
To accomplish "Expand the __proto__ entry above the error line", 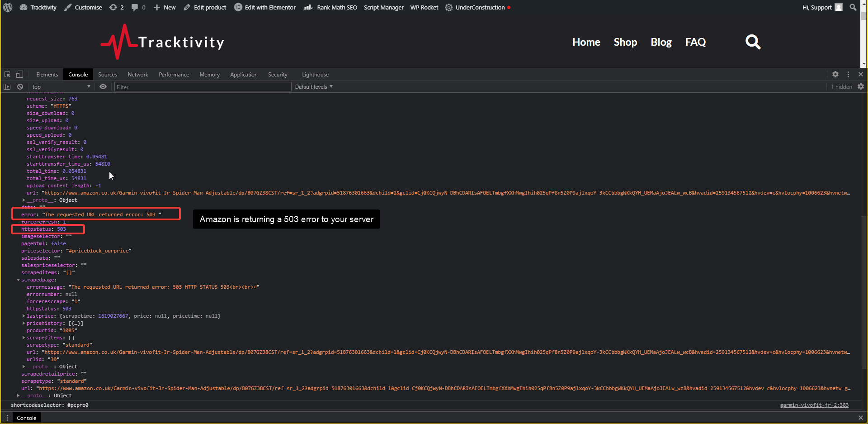I will (24, 200).
